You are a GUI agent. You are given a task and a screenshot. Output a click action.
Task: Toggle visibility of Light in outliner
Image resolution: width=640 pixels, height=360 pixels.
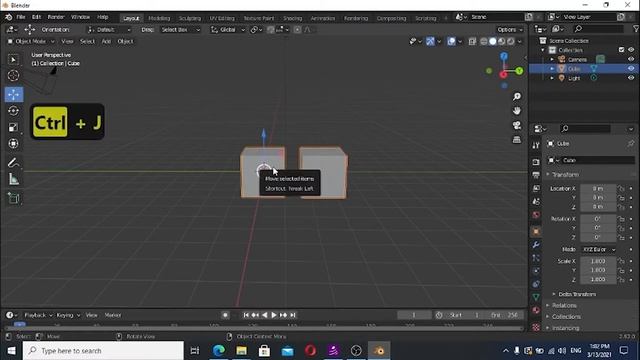coord(631,78)
